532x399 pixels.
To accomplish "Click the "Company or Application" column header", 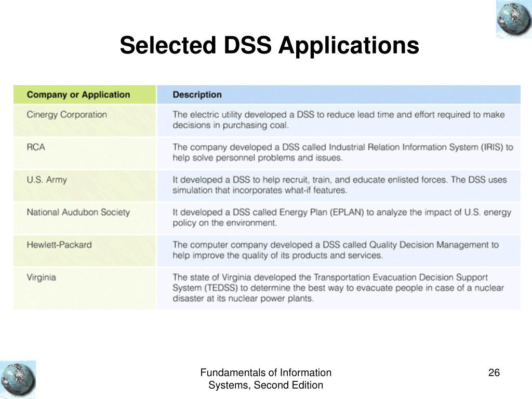I will pos(85,95).
